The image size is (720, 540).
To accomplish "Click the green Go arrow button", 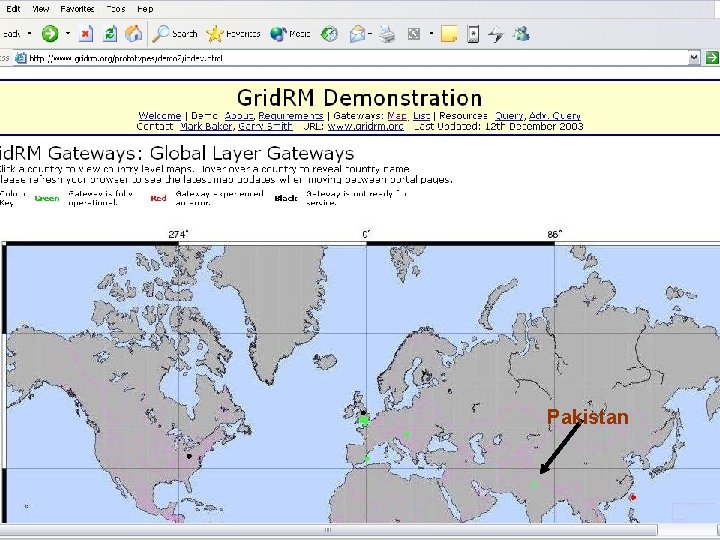I will (x=712, y=58).
